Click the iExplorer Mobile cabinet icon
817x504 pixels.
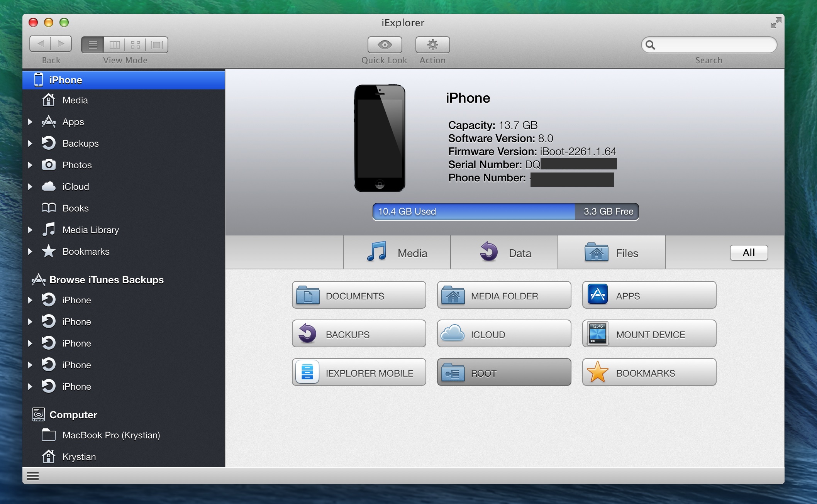307,372
